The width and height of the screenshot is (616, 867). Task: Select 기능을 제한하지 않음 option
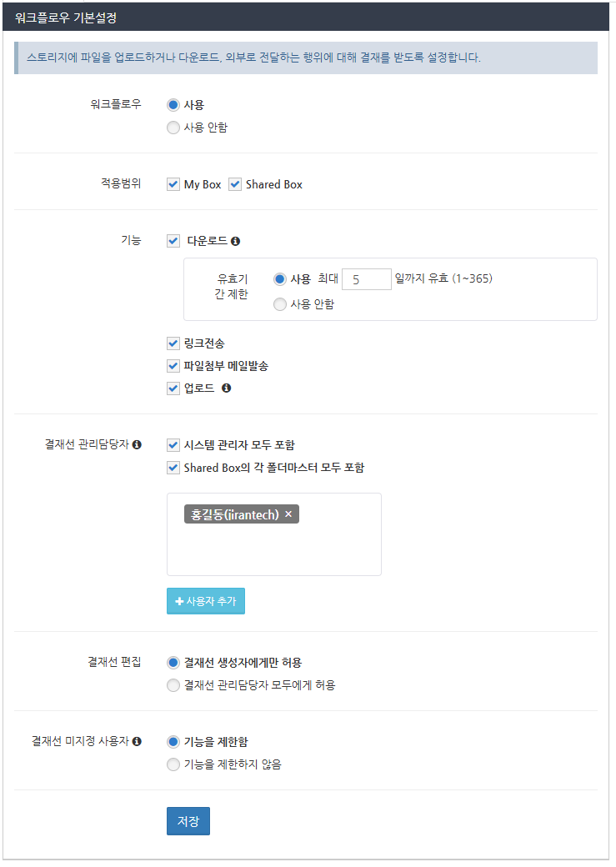coord(173,764)
